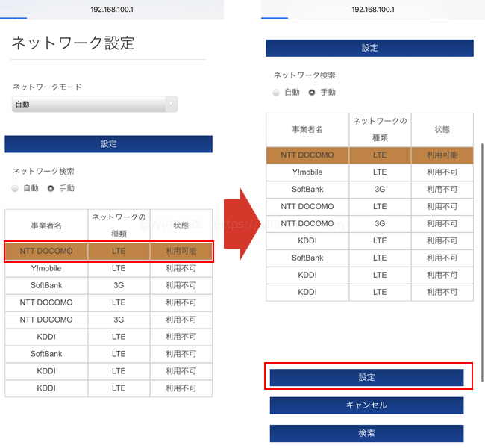Select the 自動 radio button in left screen
This screenshot has width=485, height=448.
click(x=15, y=188)
